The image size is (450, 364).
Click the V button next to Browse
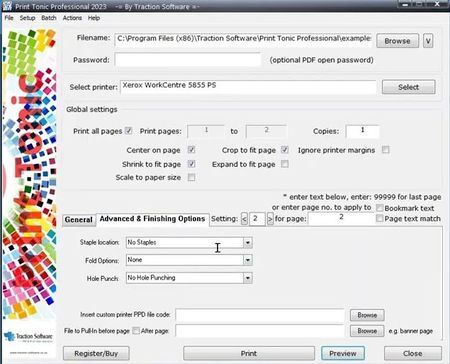tap(428, 41)
